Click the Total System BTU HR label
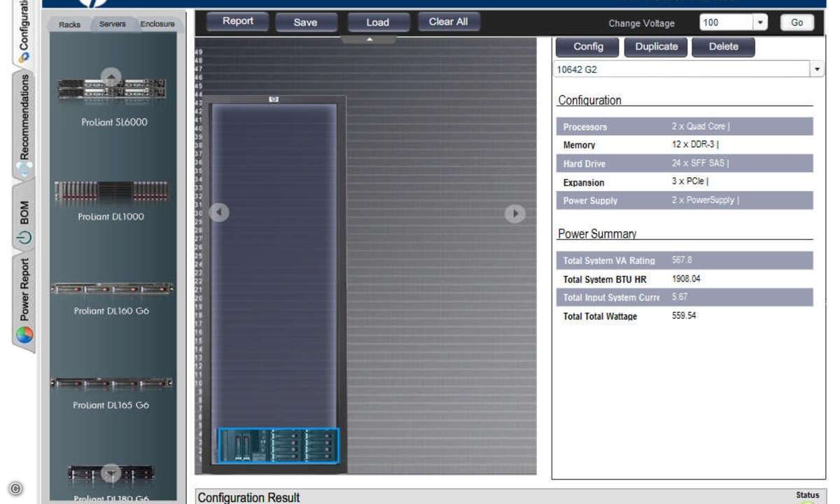Viewport: 840px width, 504px height. click(605, 279)
